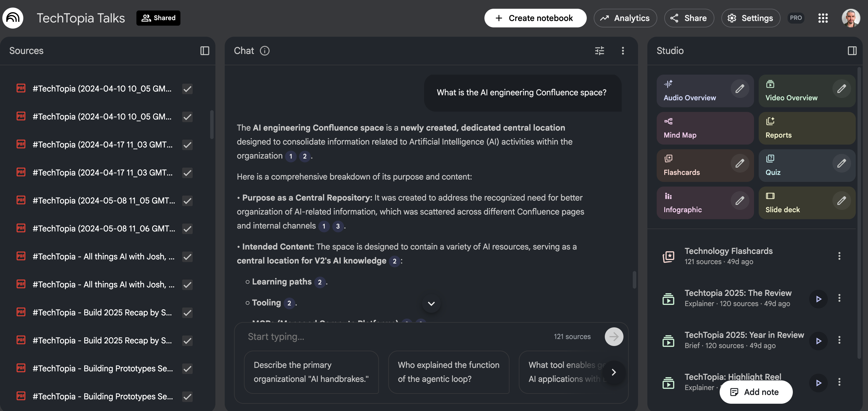This screenshot has width=868, height=411.
Task: Edit the Flashcards settings via pencil icon
Action: pos(740,164)
